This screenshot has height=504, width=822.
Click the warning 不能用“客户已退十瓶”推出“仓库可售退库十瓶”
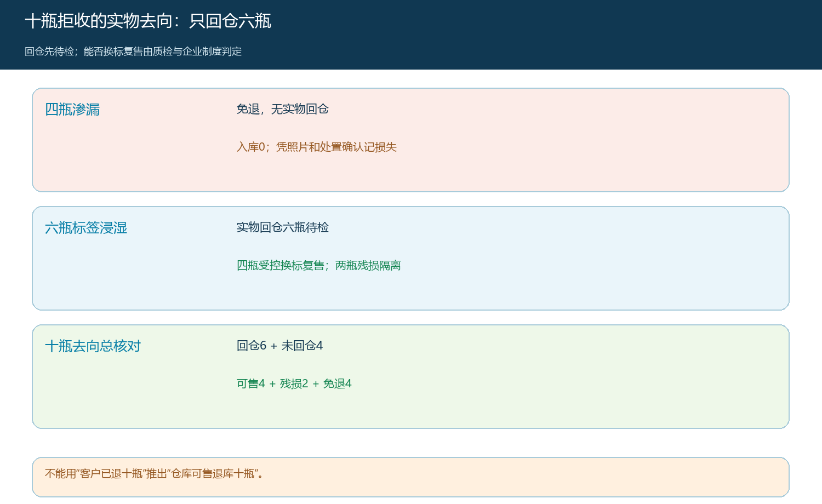pyautogui.click(x=154, y=473)
